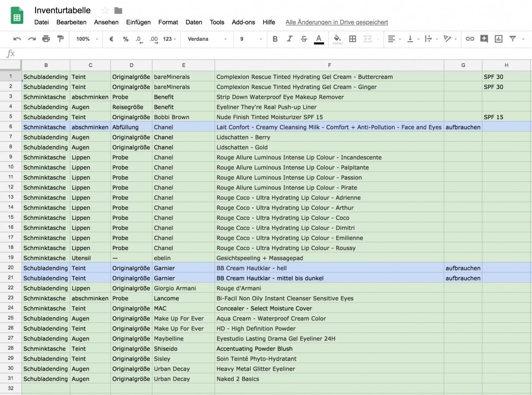Select column B header
532x395 pixels.
46,66
